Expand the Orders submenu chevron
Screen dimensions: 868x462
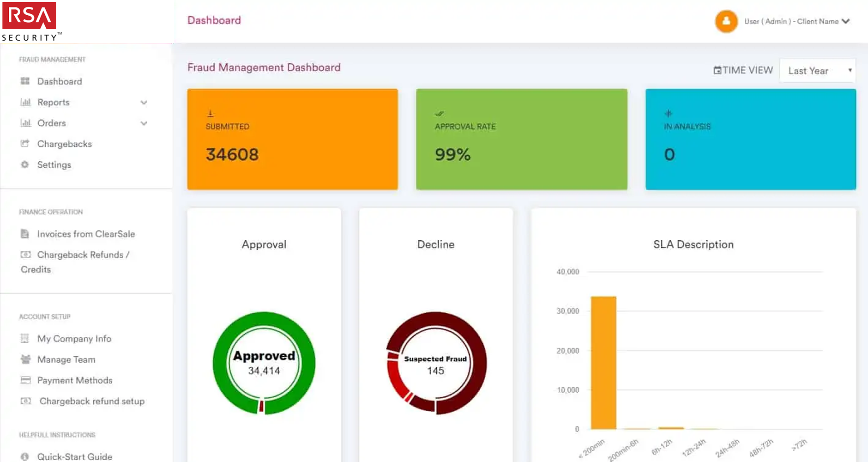[x=144, y=123]
